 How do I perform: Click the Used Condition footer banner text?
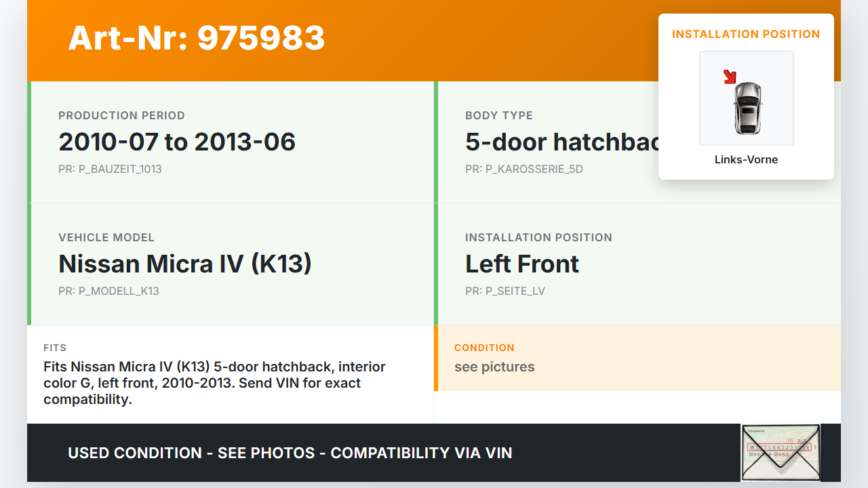tap(290, 453)
